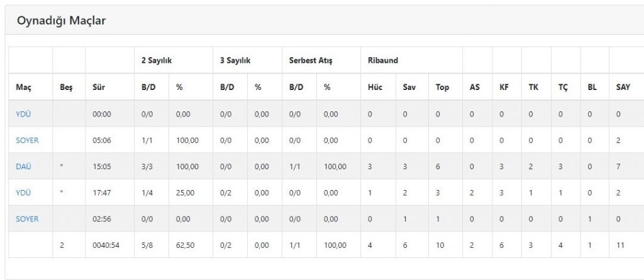Select the AS column header
Screen dimensions: 644x280
pyautogui.click(x=474, y=87)
